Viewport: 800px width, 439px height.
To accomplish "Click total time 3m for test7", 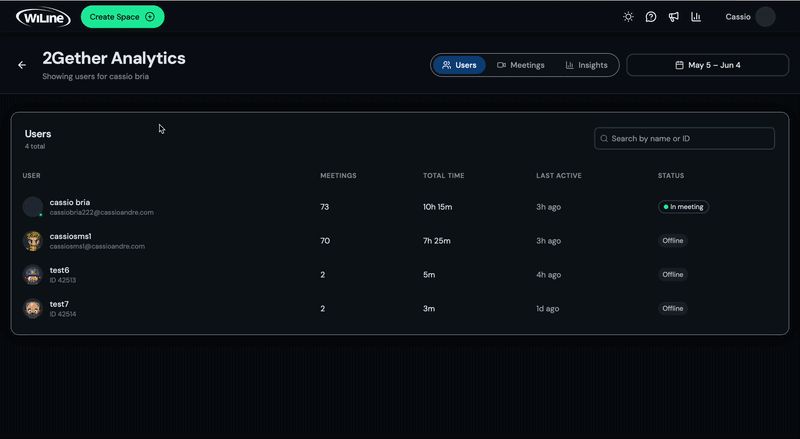I will 429,308.
